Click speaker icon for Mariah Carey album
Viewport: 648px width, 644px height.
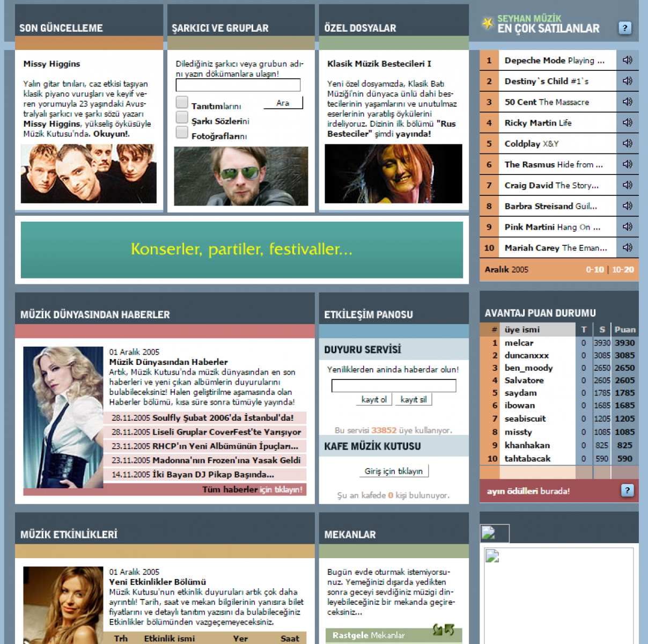click(627, 247)
